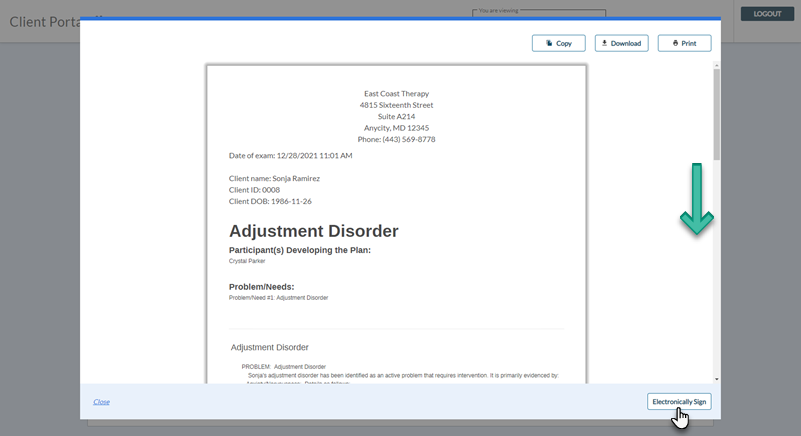Click the LOGOUT button in the Client Portal
This screenshot has width=801, height=436.
(767, 14)
